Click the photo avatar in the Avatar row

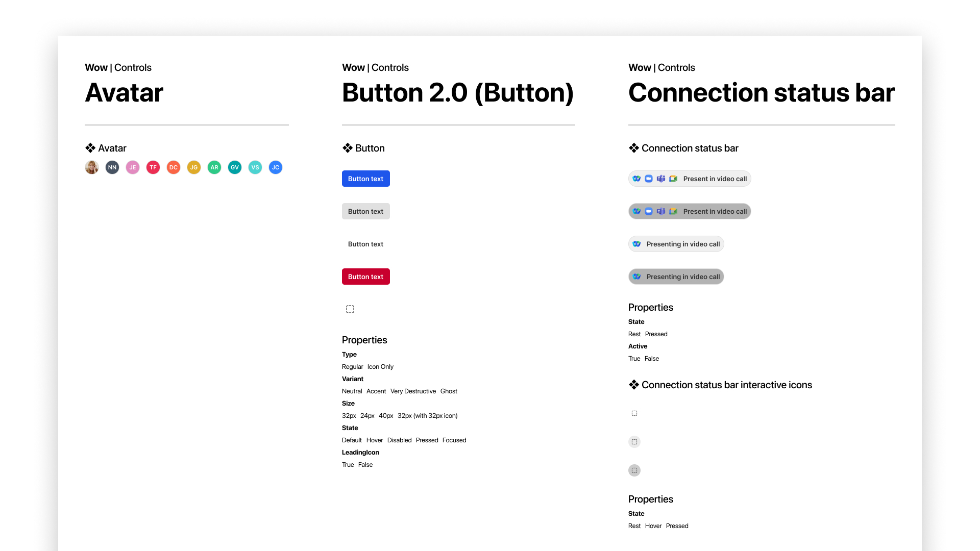pos(92,167)
